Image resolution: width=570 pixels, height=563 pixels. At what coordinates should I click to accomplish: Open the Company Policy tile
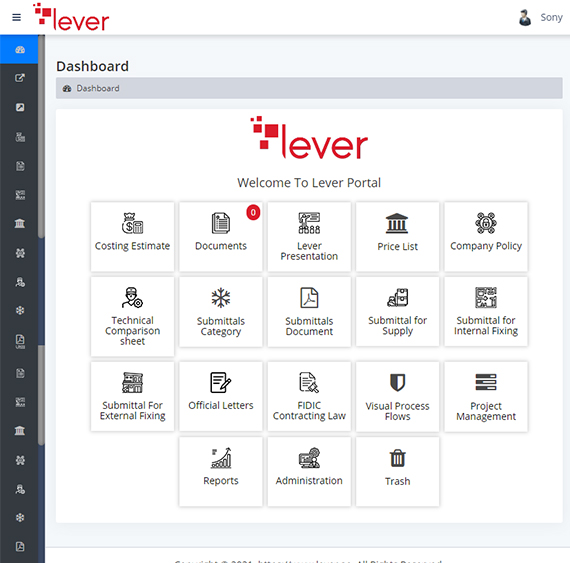[x=486, y=237]
